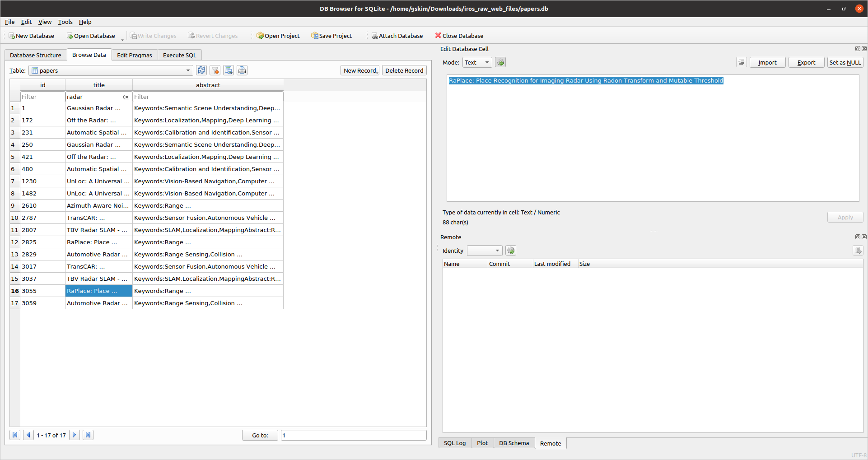Toggle word wrap in Edit Database Cell
This screenshot has height=460, width=868.
741,62
